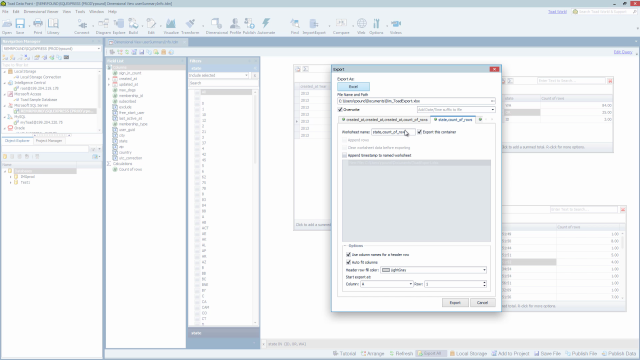Expand the Microsoft SQL Server tree node
This screenshot has height=360, width=640.
point(4,105)
